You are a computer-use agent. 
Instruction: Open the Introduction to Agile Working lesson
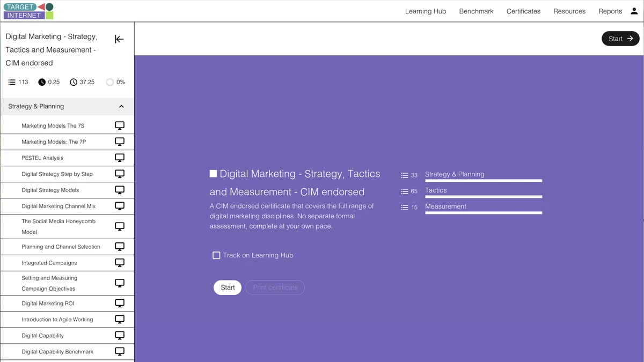click(x=57, y=320)
